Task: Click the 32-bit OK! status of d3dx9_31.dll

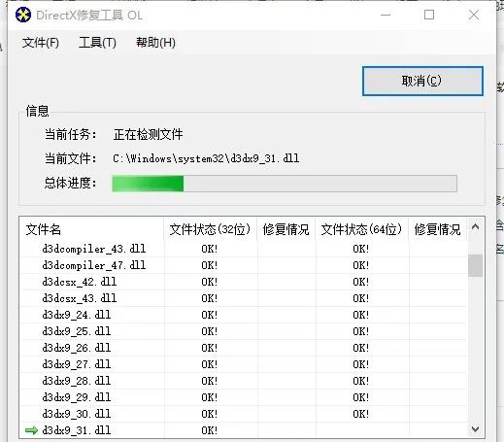Action: click(210, 430)
